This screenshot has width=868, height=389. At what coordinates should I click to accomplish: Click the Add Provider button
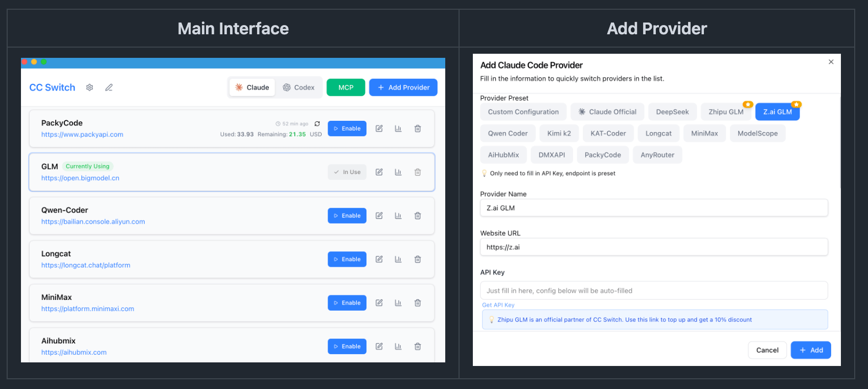tap(403, 88)
